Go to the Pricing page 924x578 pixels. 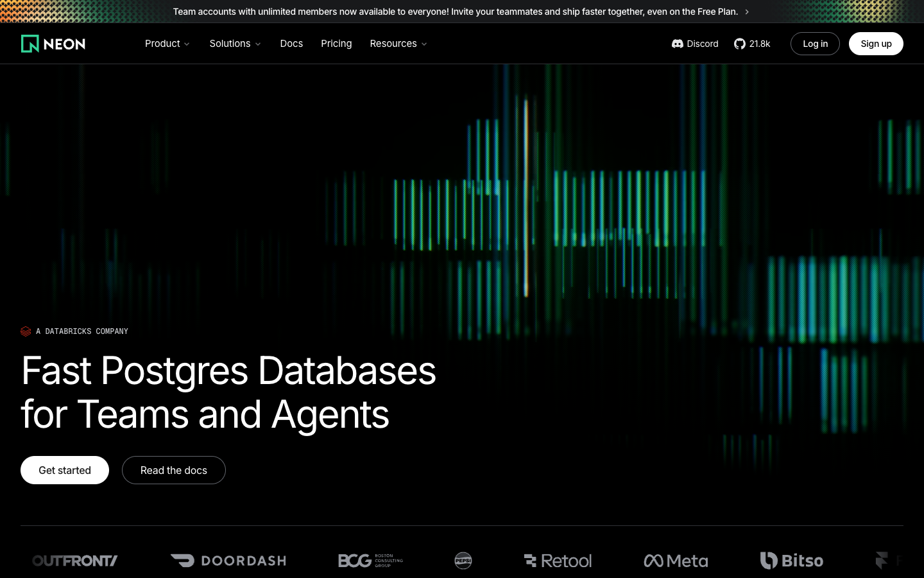tap(336, 44)
